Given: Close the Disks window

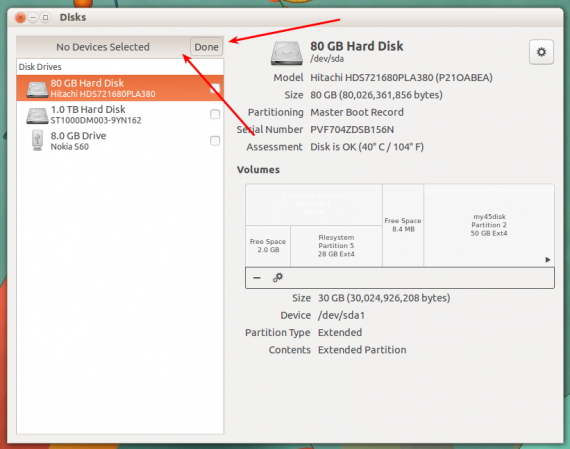Looking at the screenshot, I should [x=21, y=17].
